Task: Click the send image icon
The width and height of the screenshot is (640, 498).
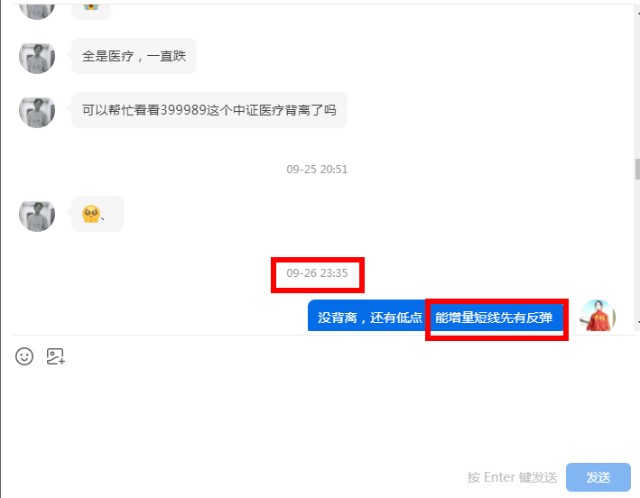Action: coord(56,356)
